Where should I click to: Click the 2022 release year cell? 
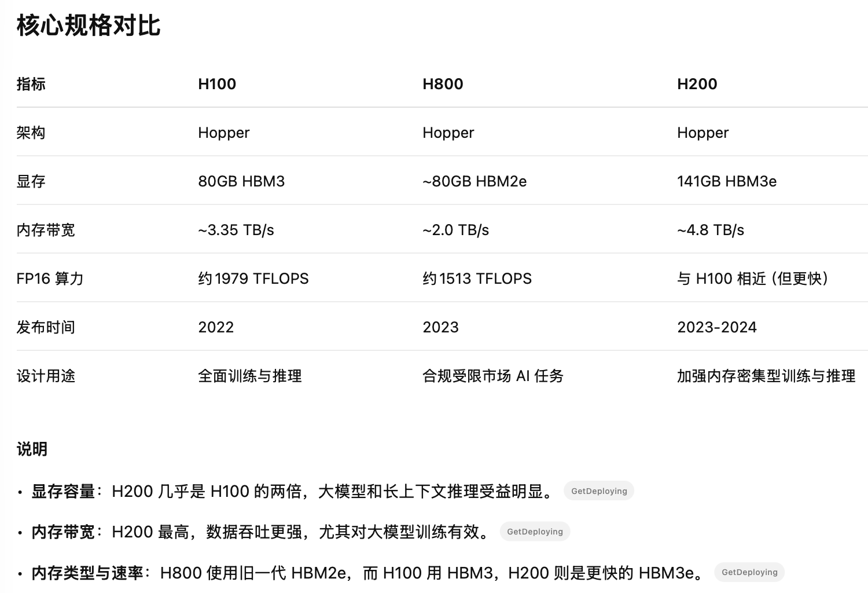pos(216,327)
